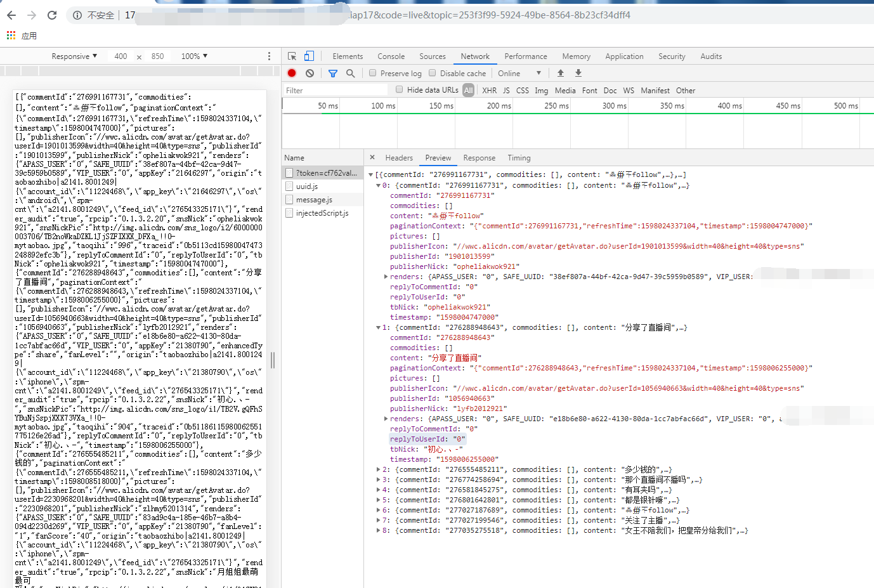
Task: Click the network Filter text field
Action: [x=336, y=91]
